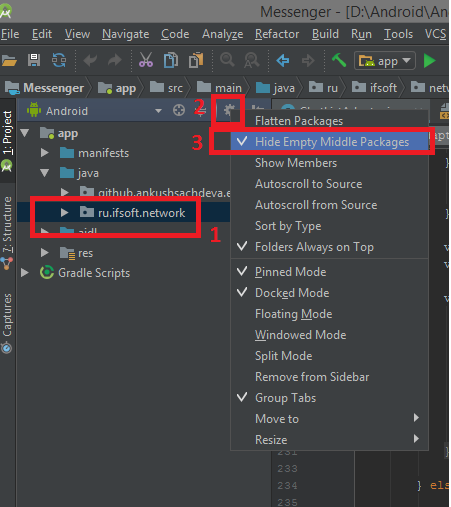451x507 pixels.
Task: Select the ru.ifsoft.network package row
Action: (x=123, y=213)
